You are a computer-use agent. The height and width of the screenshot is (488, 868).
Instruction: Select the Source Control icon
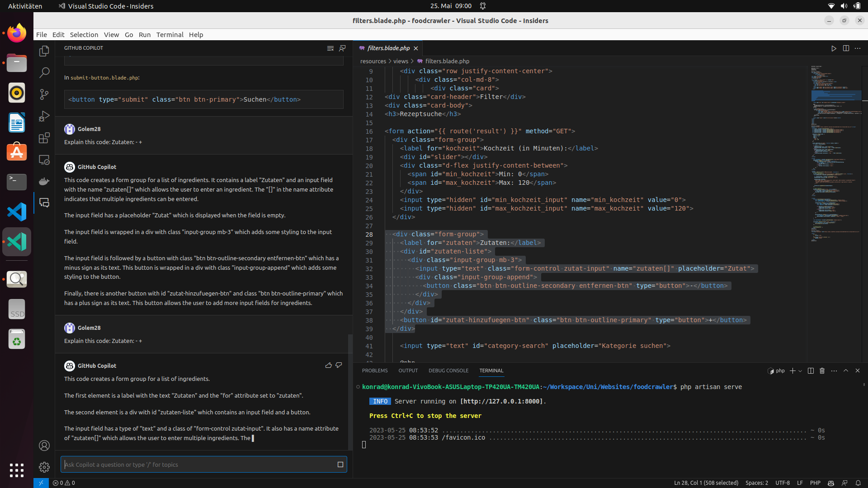44,94
